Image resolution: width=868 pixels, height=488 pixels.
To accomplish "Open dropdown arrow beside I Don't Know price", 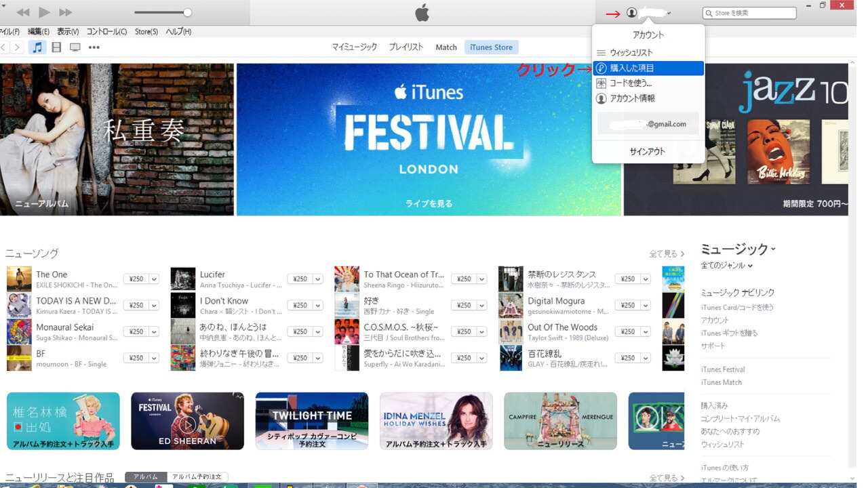I will pos(317,306).
